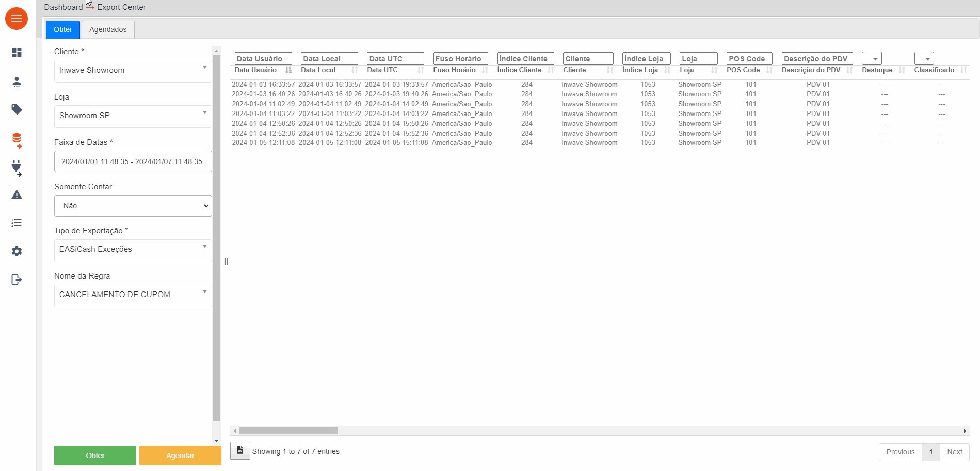Open the Classificado filter dropdown
The image size is (980, 471).
click(924, 58)
